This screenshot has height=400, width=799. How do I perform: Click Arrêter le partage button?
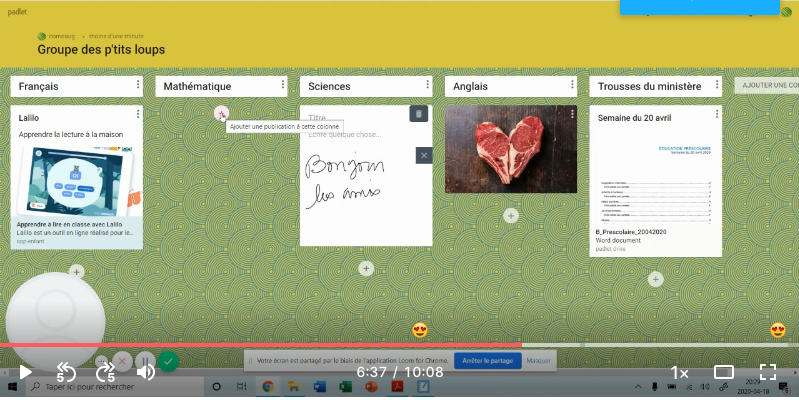click(x=487, y=360)
